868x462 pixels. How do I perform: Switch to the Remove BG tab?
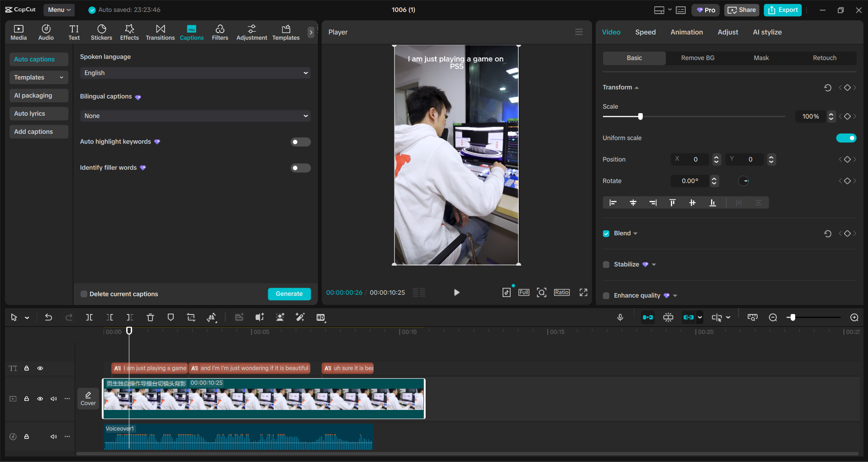tap(697, 58)
